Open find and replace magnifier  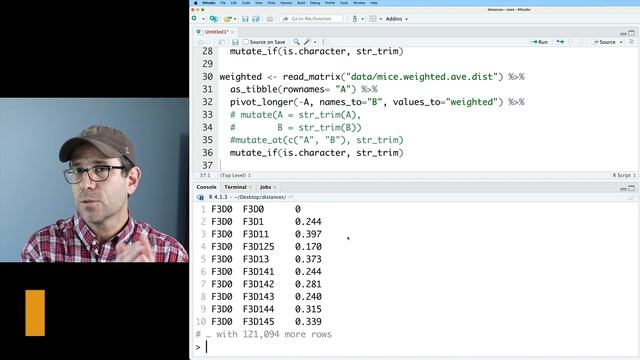[296, 42]
